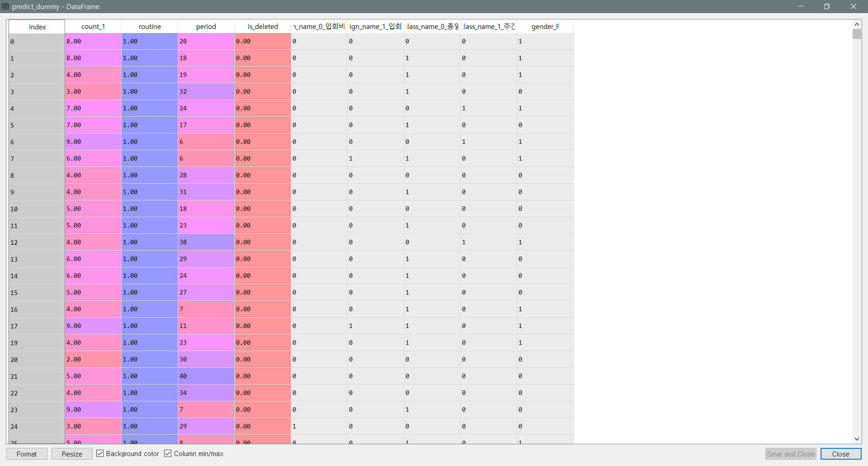Image resolution: width=868 pixels, height=466 pixels.
Task: Select the gender_F column header
Action: tap(545, 27)
